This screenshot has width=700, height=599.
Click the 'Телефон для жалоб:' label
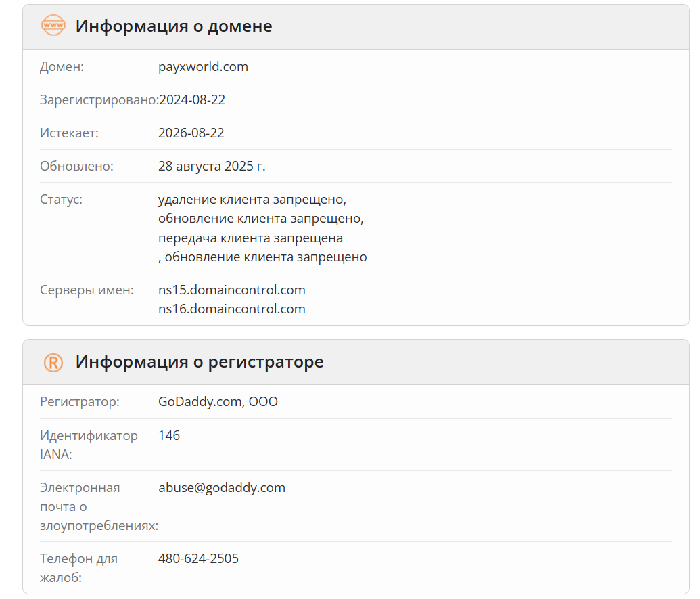pyautogui.click(x=78, y=568)
